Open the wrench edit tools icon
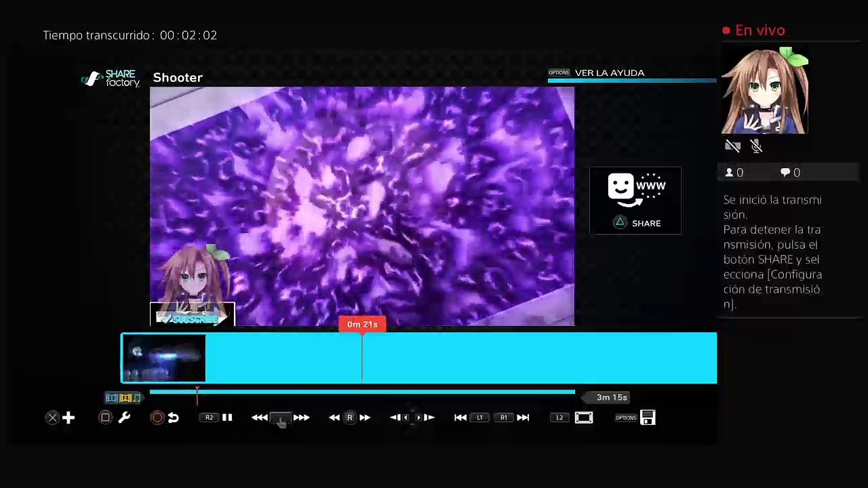868x488 pixels. tap(124, 418)
